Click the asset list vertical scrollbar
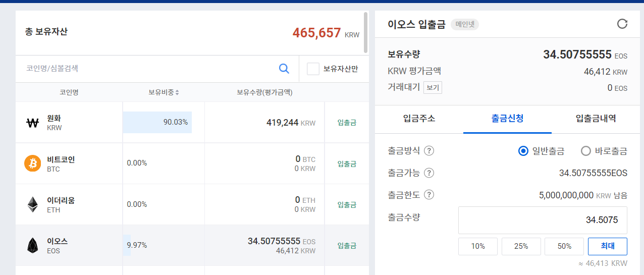This screenshot has height=275, width=644. (365, 33)
